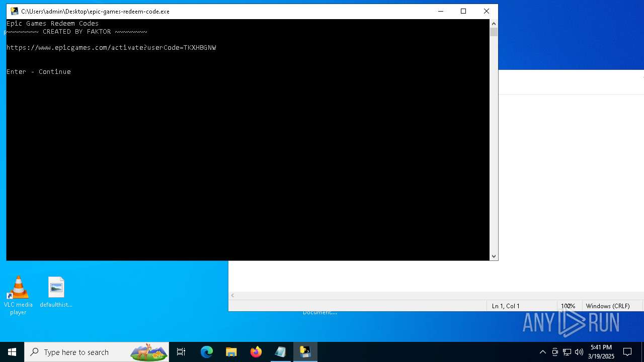Click 'Epic Games Redeem Codes' heading text

[52, 23]
